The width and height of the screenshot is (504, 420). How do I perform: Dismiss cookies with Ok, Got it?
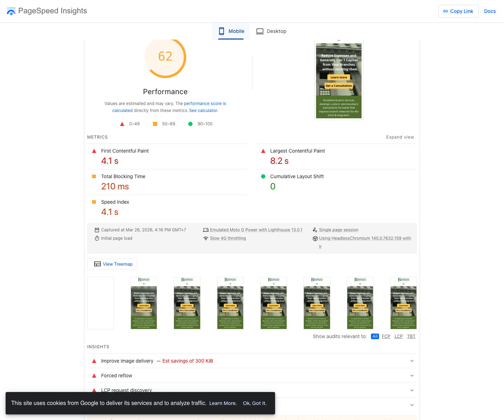click(x=255, y=403)
